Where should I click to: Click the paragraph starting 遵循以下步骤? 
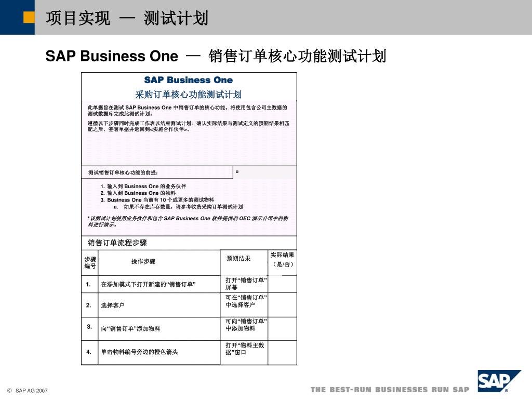(188, 126)
